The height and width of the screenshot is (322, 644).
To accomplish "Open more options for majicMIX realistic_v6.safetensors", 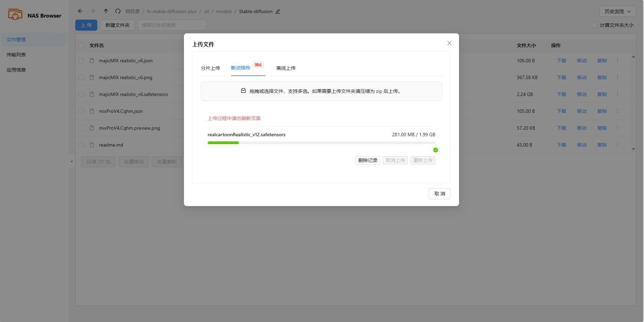I will 618,94.
